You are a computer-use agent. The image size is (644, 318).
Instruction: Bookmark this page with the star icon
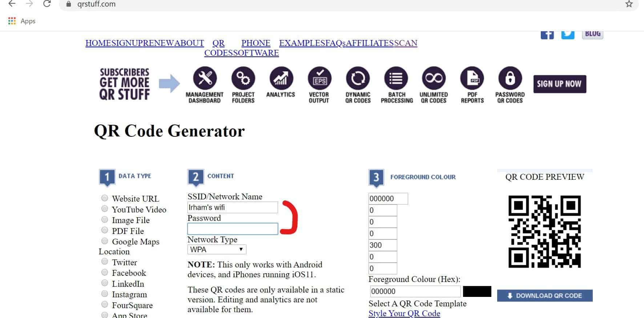629,4
